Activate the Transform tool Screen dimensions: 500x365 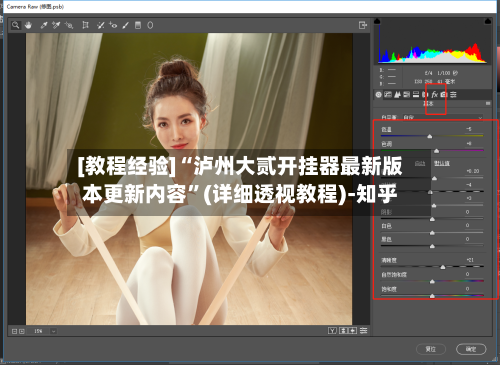click(x=86, y=25)
